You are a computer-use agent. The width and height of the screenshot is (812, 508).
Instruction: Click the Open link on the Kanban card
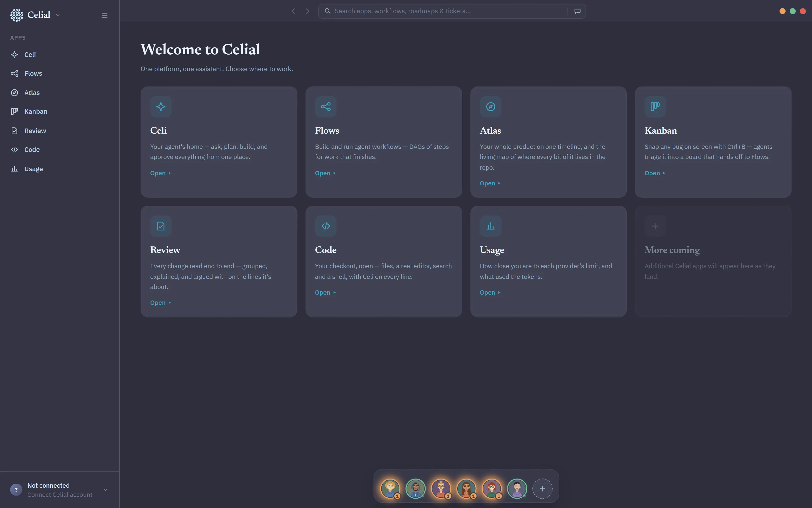(x=655, y=173)
